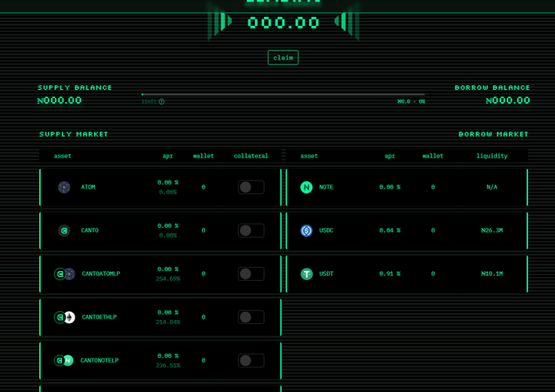
Task: Open the CANTOATOMLP supply row
Action: (160, 274)
